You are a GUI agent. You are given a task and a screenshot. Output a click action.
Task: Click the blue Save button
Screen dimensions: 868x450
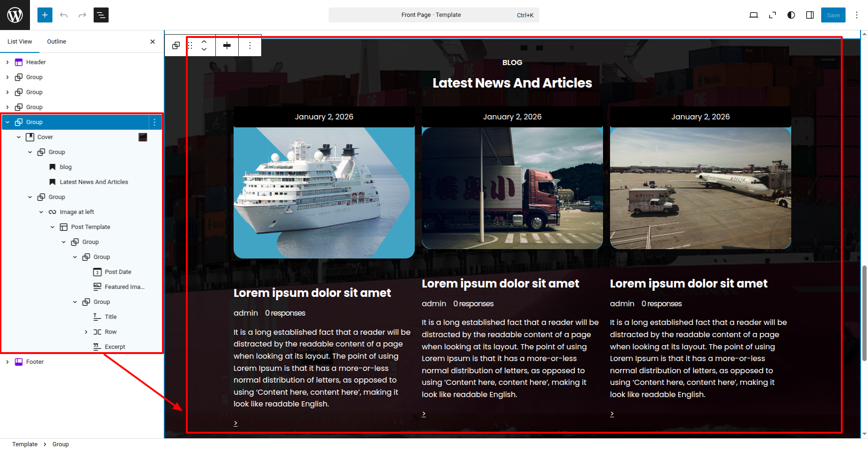[x=833, y=15]
